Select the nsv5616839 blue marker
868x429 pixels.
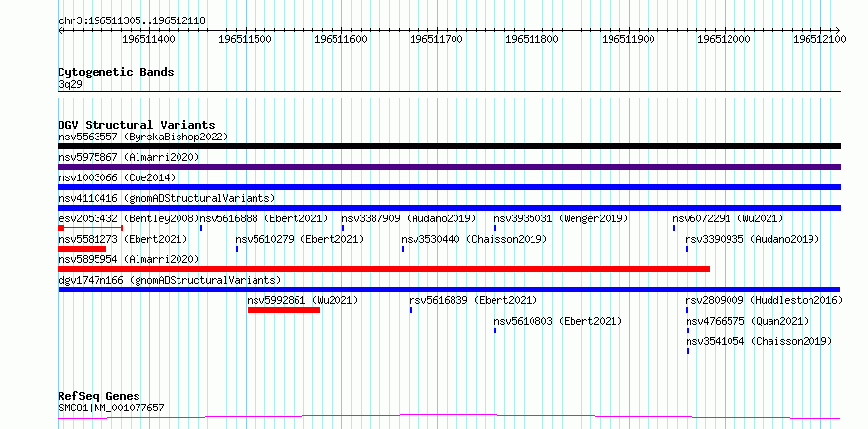(411, 310)
